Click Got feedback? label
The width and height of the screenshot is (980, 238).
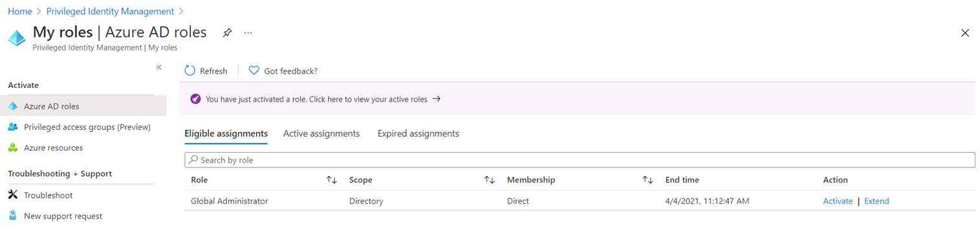click(x=290, y=70)
